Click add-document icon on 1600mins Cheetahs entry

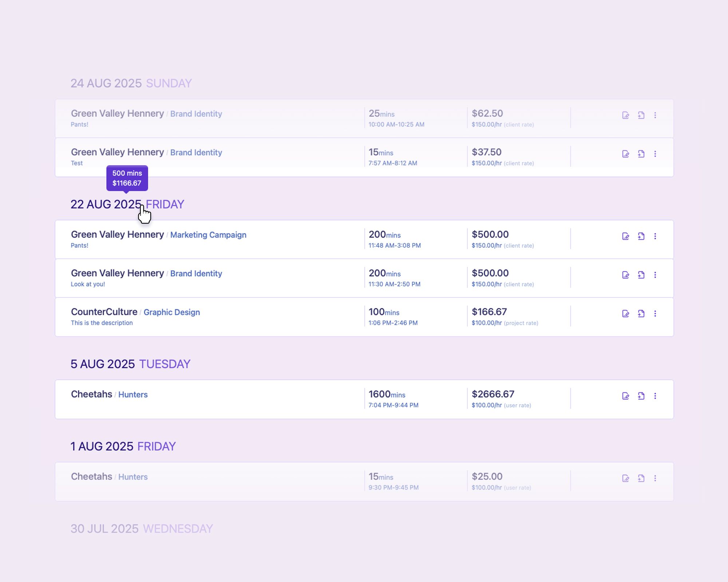pos(641,396)
